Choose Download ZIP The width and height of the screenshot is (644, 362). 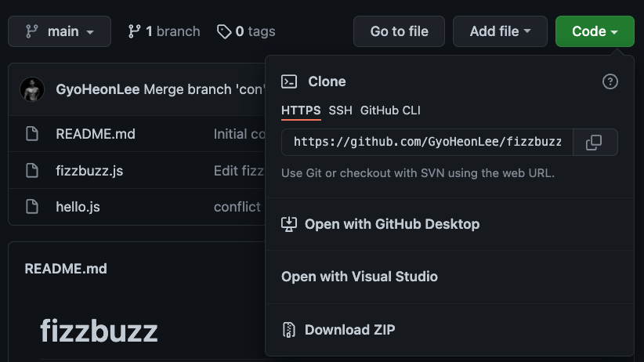click(x=450, y=330)
